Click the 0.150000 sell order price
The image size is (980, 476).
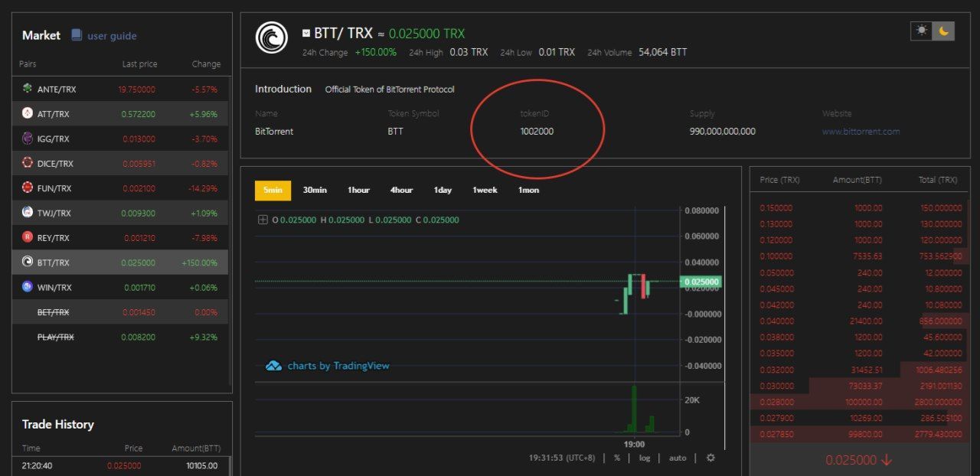pyautogui.click(x=776, y=208)
